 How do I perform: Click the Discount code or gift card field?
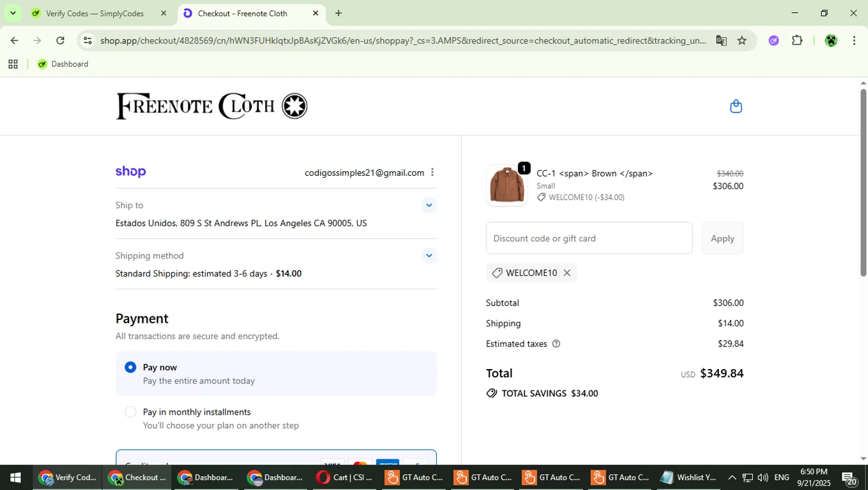pos(589,238)
